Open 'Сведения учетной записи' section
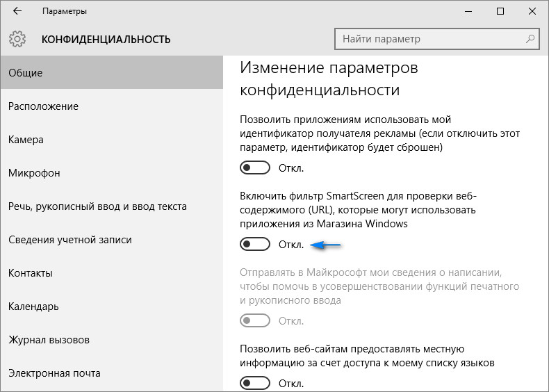This screenshot has height=392, width=549. pyautogui.click(x=112, y=240)
